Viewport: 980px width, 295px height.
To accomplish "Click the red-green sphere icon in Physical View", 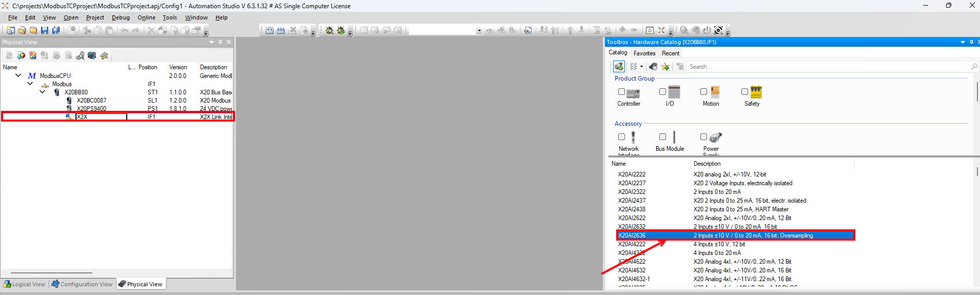I will click(21, 55).
